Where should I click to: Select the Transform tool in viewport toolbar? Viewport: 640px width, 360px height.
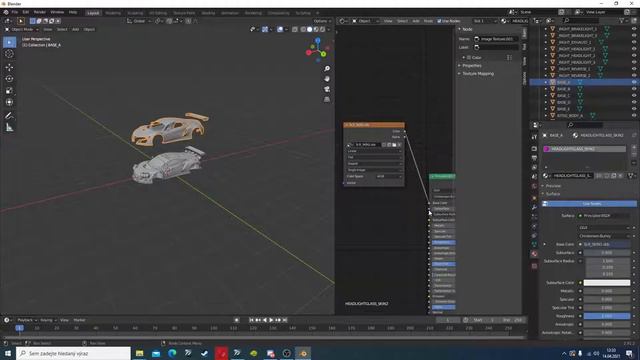click(9, 102)
